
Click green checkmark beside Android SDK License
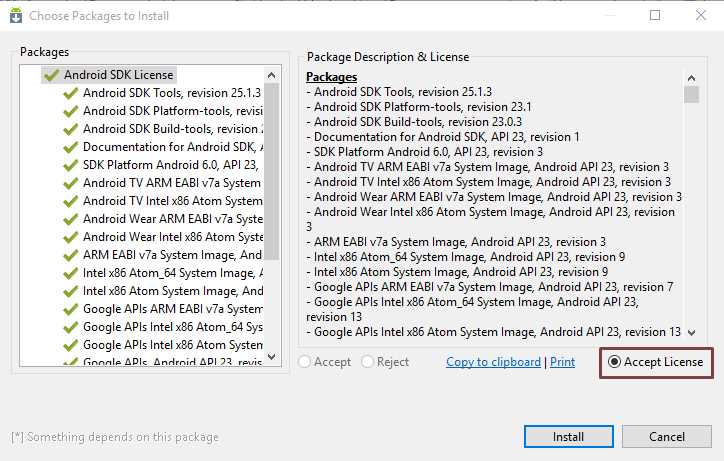click(x=51, y=75)
